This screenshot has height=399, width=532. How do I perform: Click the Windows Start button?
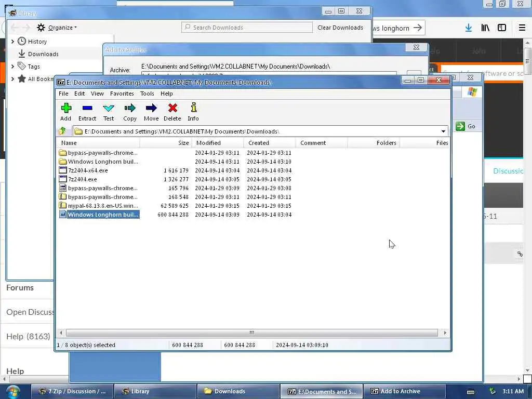click(x=12, y=392)
